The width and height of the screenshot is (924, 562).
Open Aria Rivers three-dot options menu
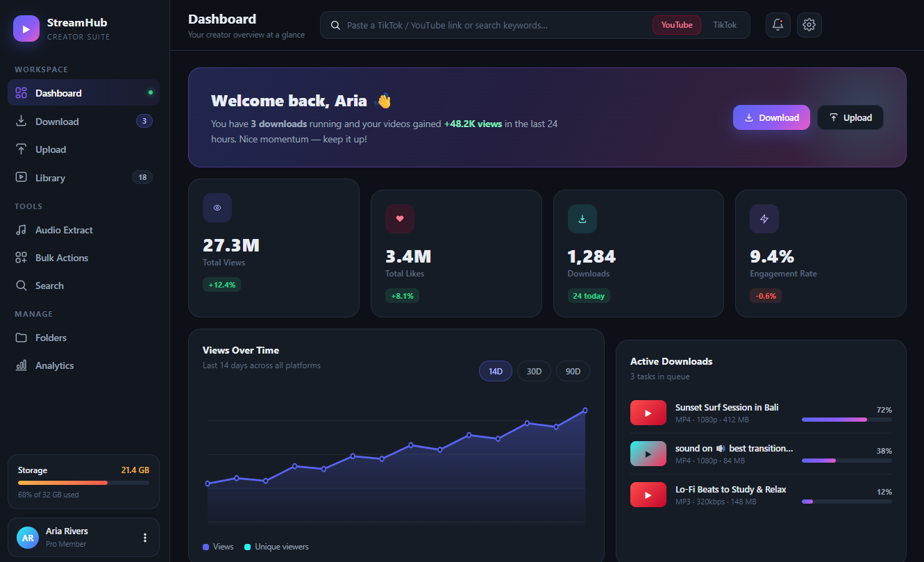pos(145,538)
